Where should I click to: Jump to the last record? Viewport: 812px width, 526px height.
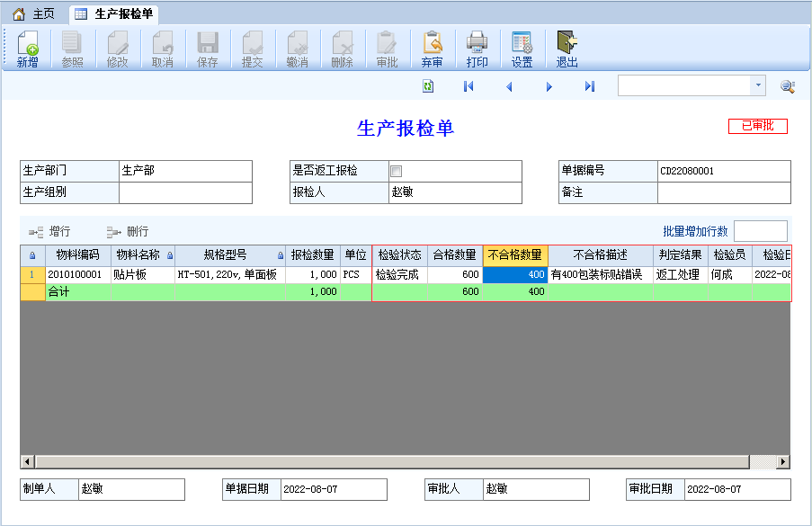pos(589,86)
